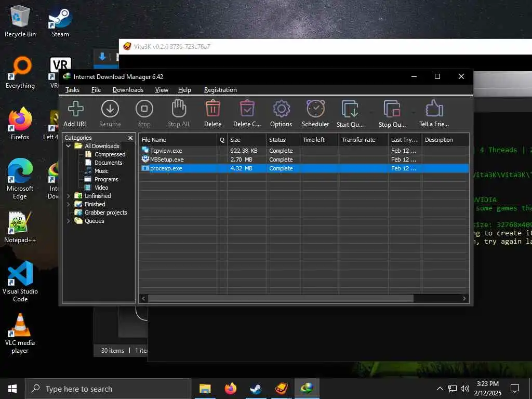Image resolution: width=532 pixels, height=399 pixels.
Task: Click the 2.70 MB size cell
Action: tap(241, 159)
